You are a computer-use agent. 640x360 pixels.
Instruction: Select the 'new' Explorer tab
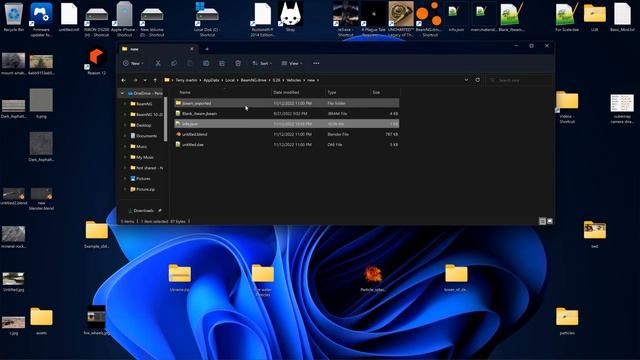[157, 49]
